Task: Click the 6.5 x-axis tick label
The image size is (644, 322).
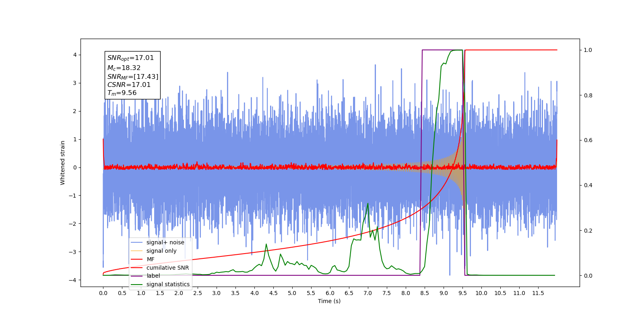Action: [349, 293]
